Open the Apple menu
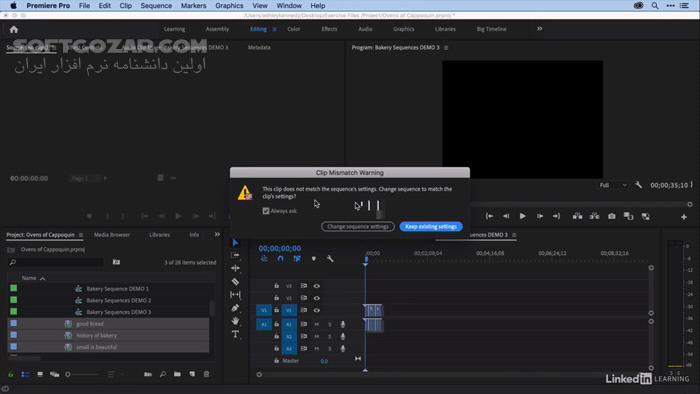 coord(13,6)
